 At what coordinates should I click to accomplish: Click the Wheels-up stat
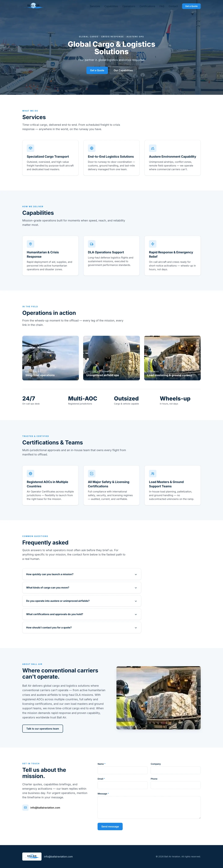(x=175, y=400)
